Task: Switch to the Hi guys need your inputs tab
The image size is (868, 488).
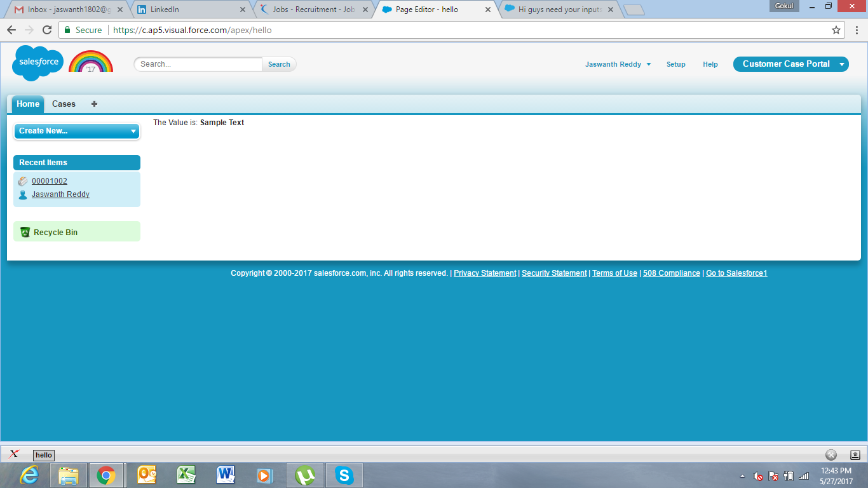Action: [x=560, y=10]
